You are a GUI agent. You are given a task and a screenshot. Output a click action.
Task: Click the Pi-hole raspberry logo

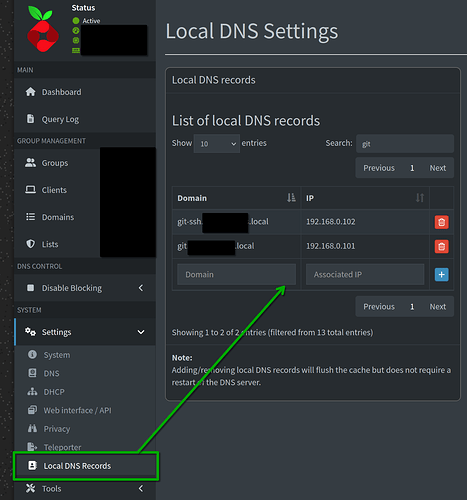(x=43, y=29)
